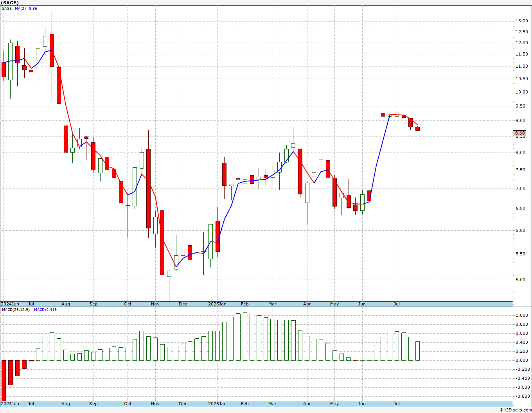
Task: Click the 12.00 price axis label
Action: (521, 43)
